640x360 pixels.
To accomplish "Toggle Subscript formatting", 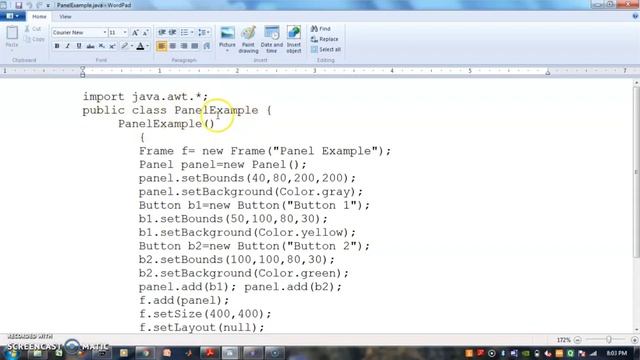I will [102, 46].
